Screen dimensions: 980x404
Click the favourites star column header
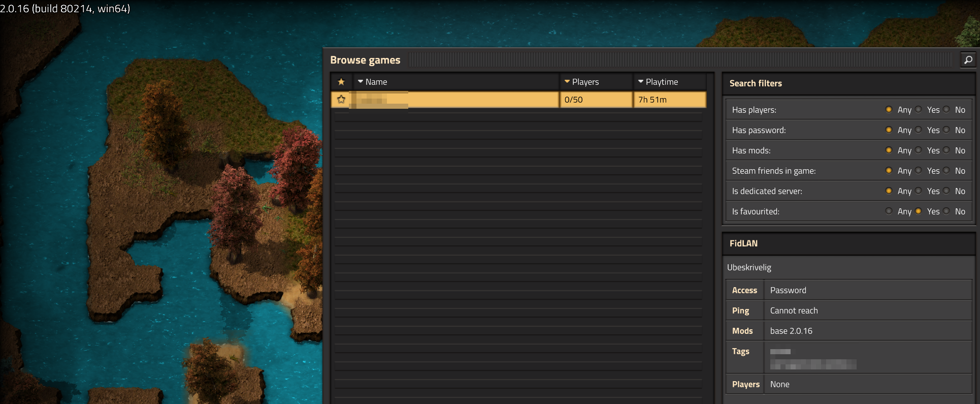point(341,82)
